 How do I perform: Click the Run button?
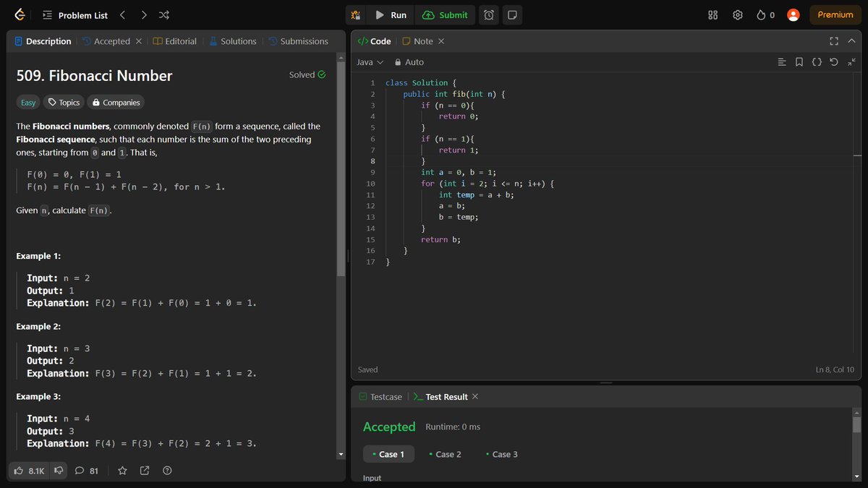[391, 15]
